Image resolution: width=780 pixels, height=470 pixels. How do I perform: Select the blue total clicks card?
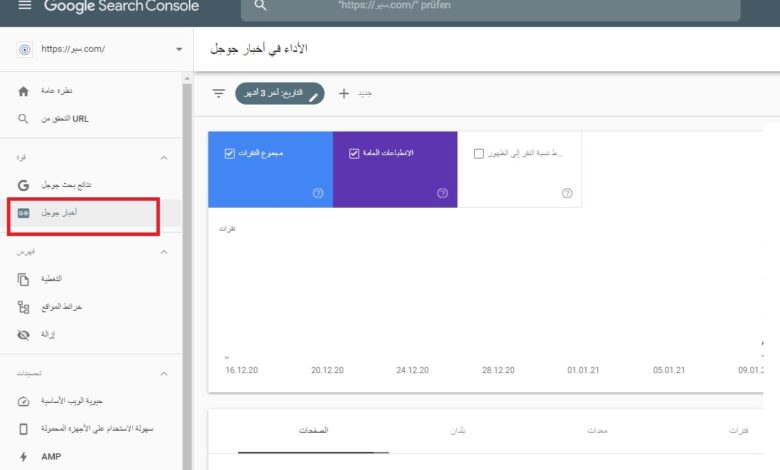point(271,170)
